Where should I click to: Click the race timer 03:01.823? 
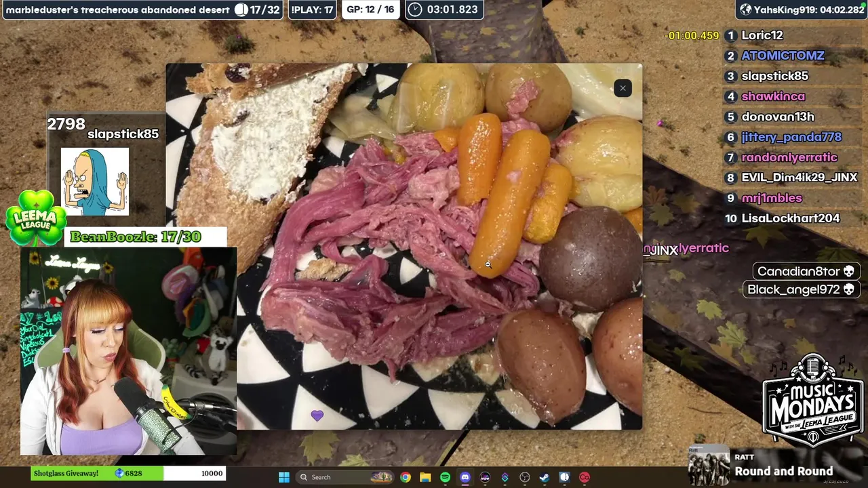pos(445,9)
